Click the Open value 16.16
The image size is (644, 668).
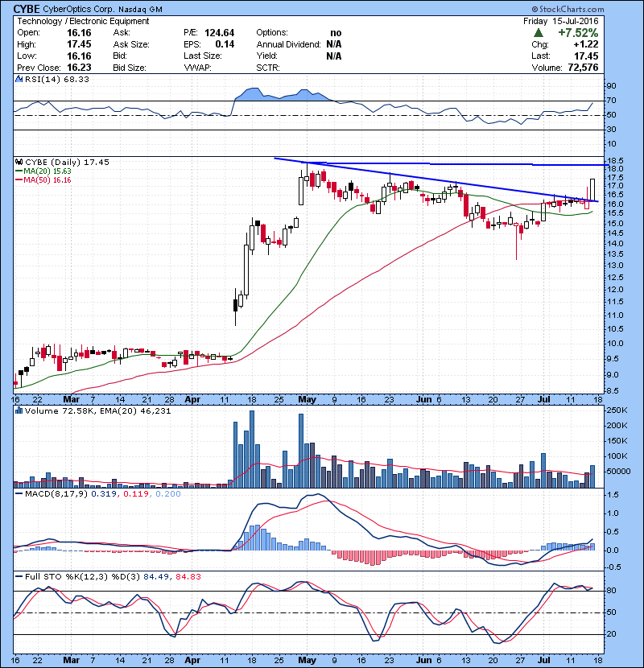[x=79, y=33]
